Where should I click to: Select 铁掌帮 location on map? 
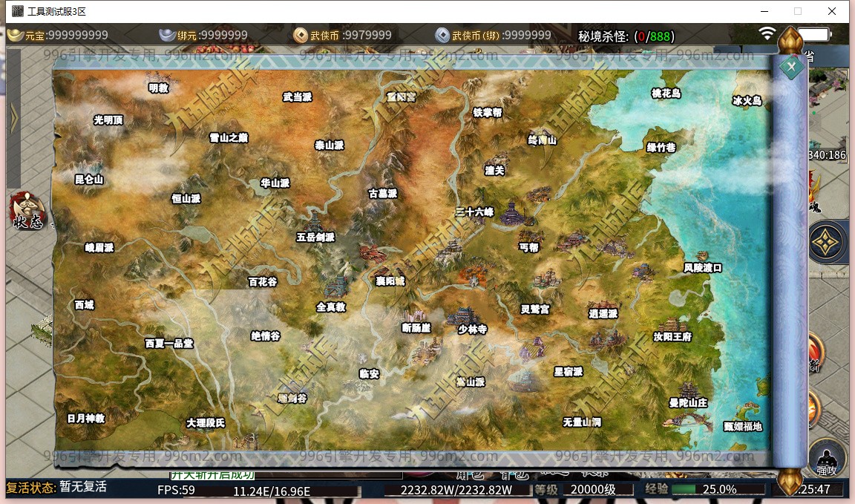[x=488, y=112]
